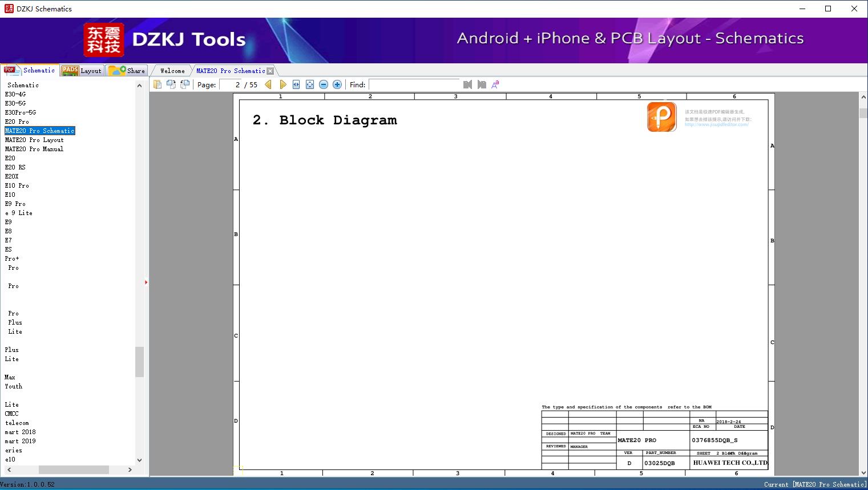Click the '2. Block Diagram' heading text
This screenshot has height=490, width=868.
[325, 120]
